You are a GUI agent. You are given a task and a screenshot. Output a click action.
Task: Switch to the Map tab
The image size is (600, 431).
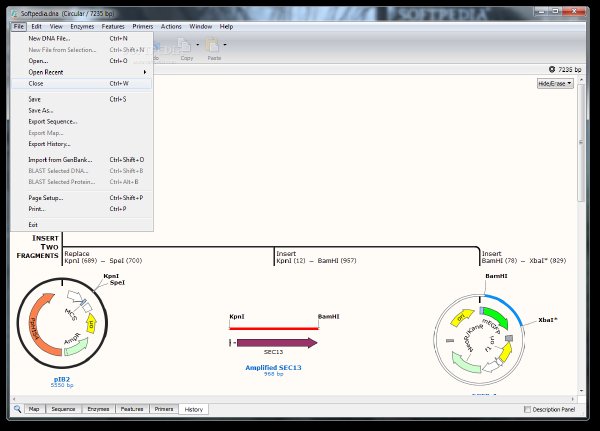34,409
